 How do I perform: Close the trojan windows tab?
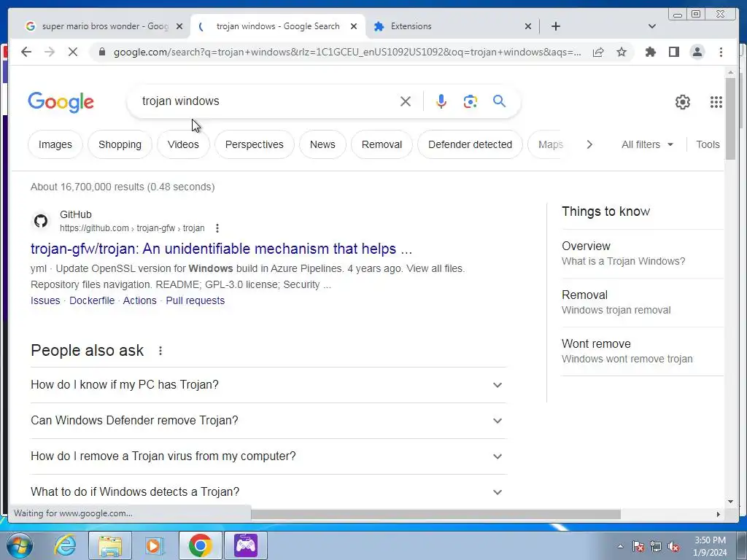tap(354, 26)
